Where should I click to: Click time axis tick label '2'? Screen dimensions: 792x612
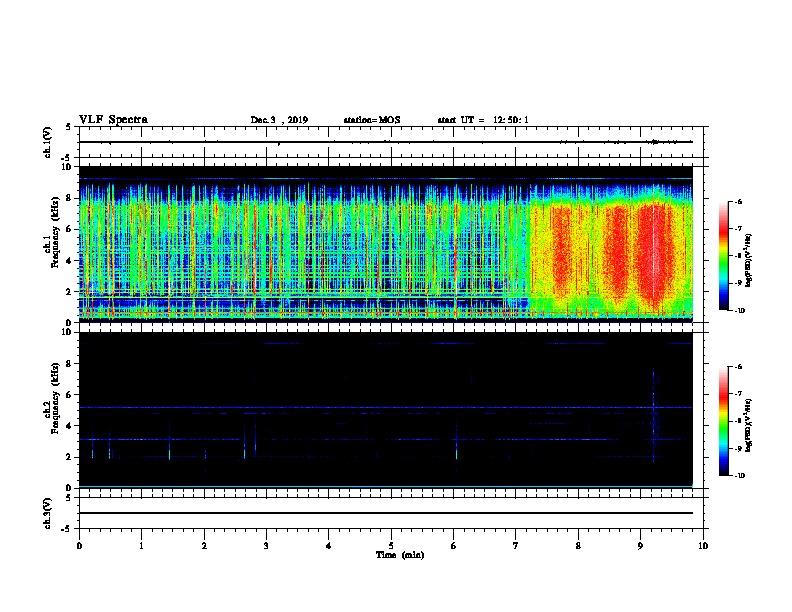pos(204,546)
